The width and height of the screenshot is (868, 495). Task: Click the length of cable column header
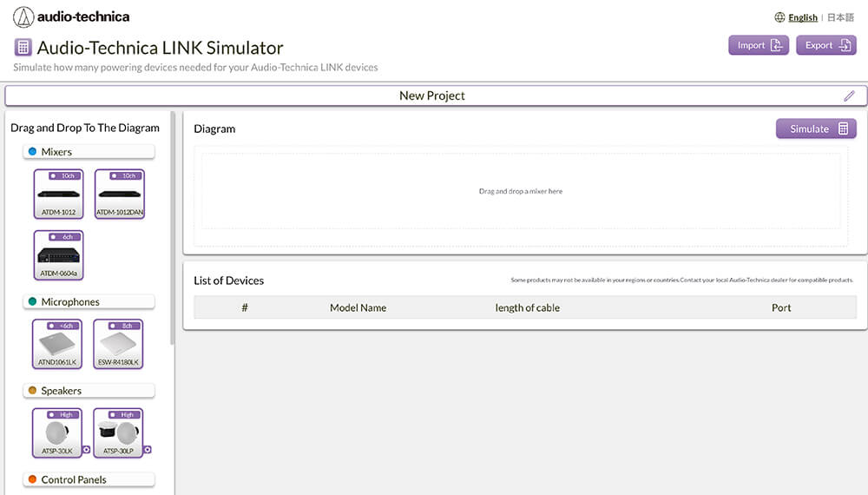click(x=528, y=307)
